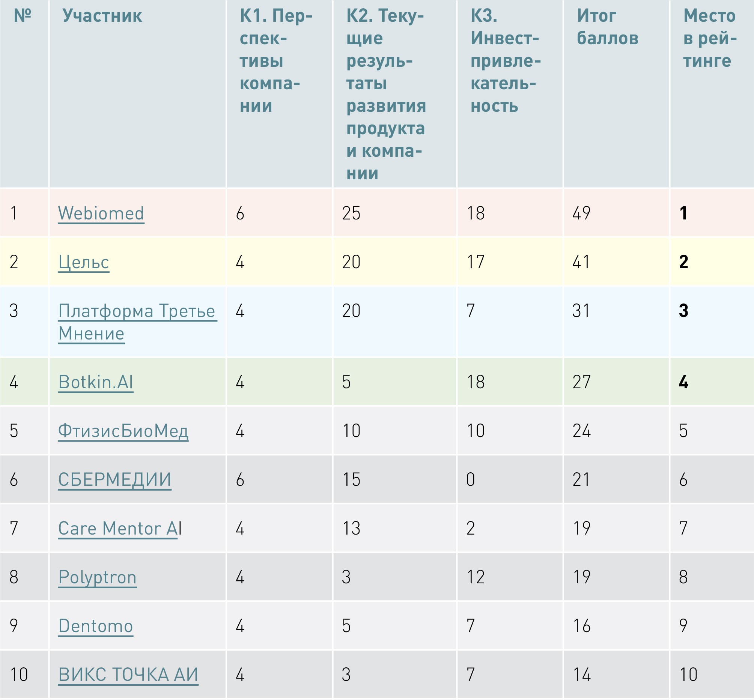The image size is (754, 700).
Task: Select ФтизисБиоМед total score 24
Action: coord(581,431)
